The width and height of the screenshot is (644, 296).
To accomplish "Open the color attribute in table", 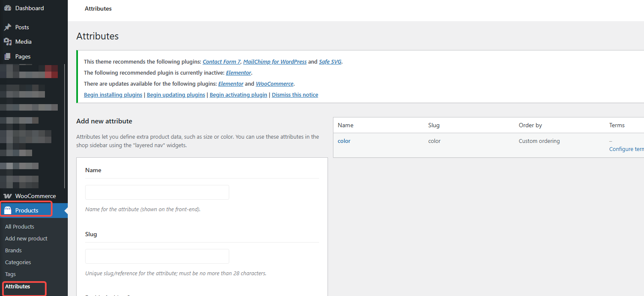I will (x=344, y=141).
